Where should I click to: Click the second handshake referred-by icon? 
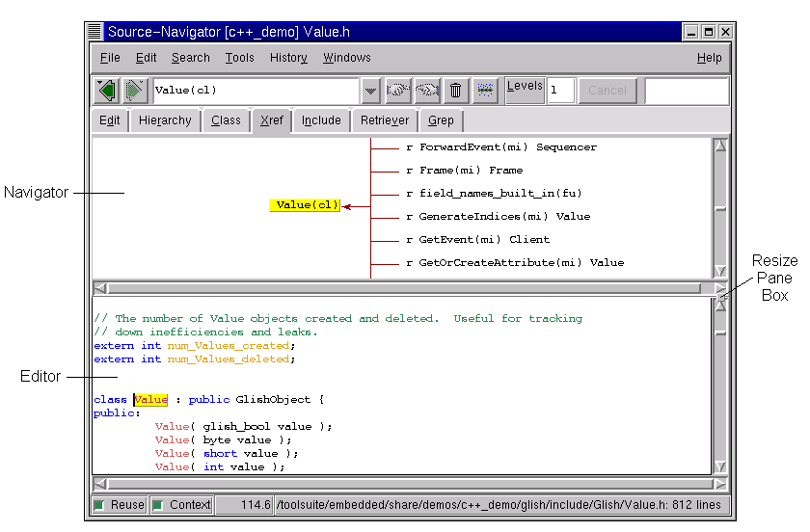(x=427, y=91)
